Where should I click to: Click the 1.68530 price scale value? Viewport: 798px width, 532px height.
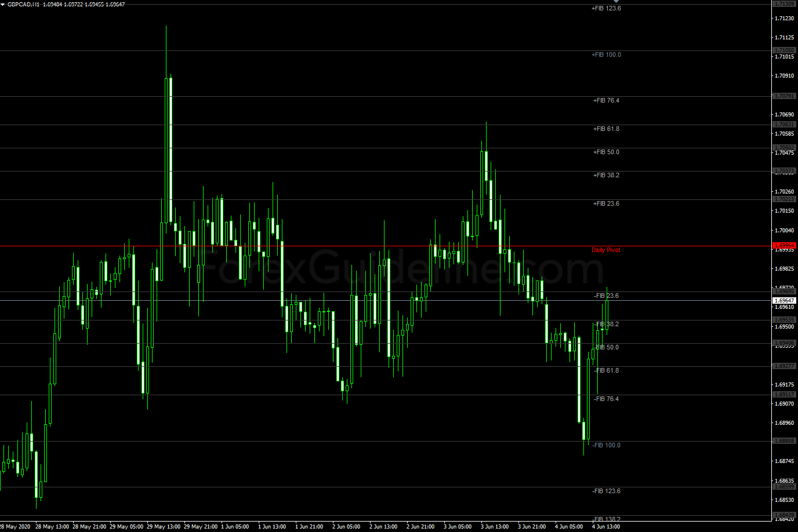(785, 500)
